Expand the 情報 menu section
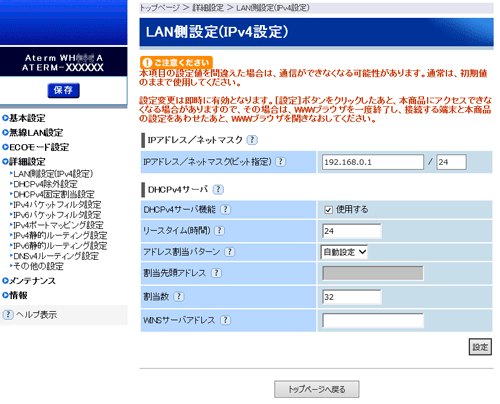Image resolution: width=500 pixels, height=404 pixels. click(x=15, y=295)
